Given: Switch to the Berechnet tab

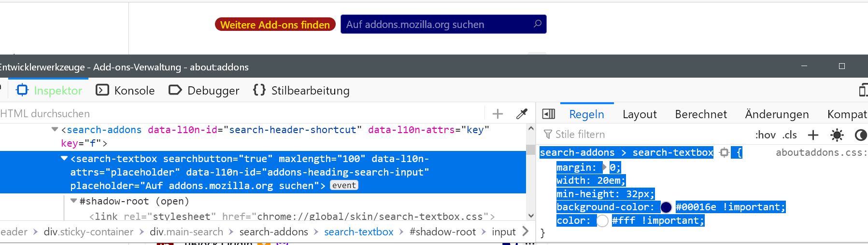Looking at the screenshot, I should pos(701,114).
